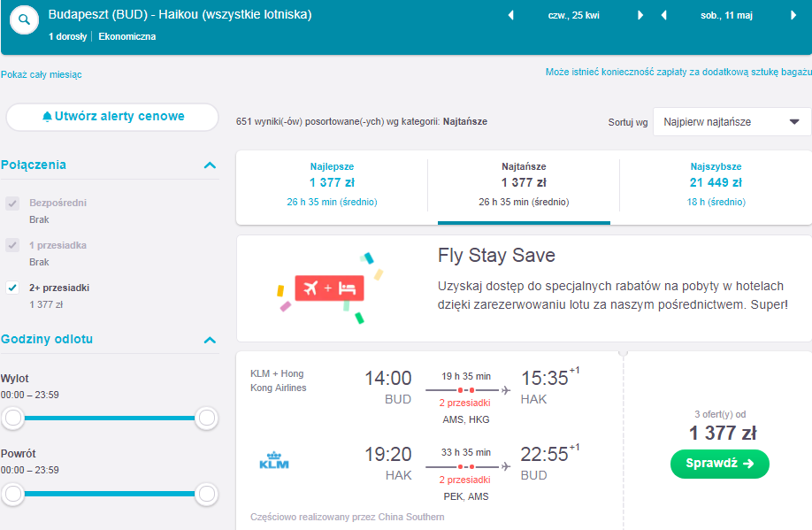The height and width of the screenshot is (530, 812).
Task: Go to previous departure date arrow
Action: pyautogui.click(x=510, y=16)
